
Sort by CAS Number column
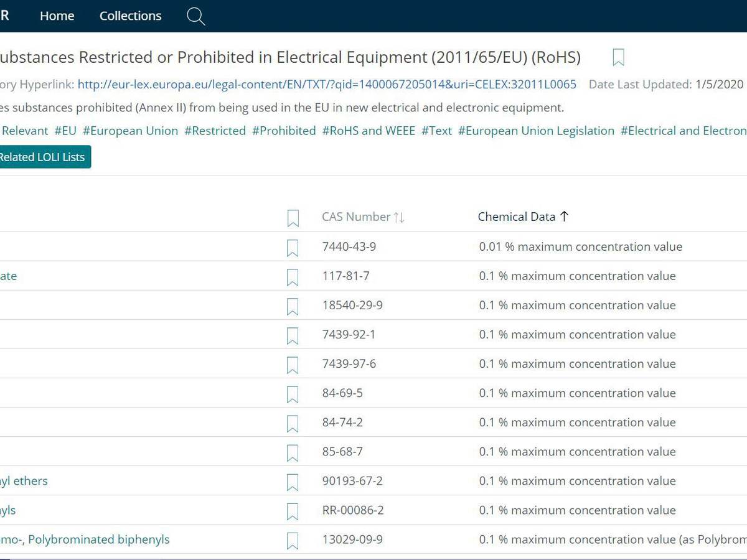363,217
